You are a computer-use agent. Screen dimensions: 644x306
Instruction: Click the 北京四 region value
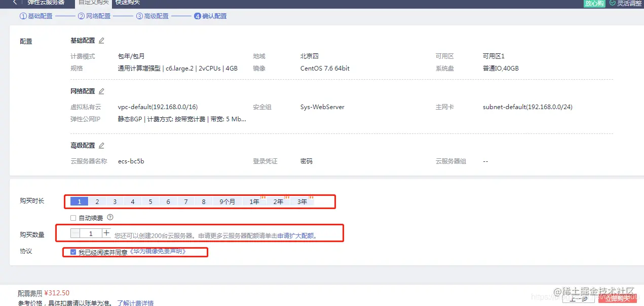point(309,56)
